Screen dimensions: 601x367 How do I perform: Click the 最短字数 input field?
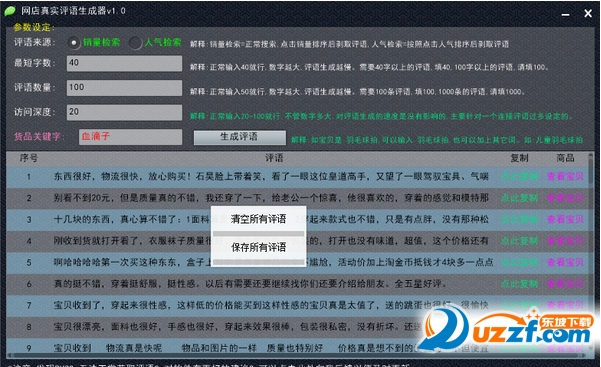124,63
